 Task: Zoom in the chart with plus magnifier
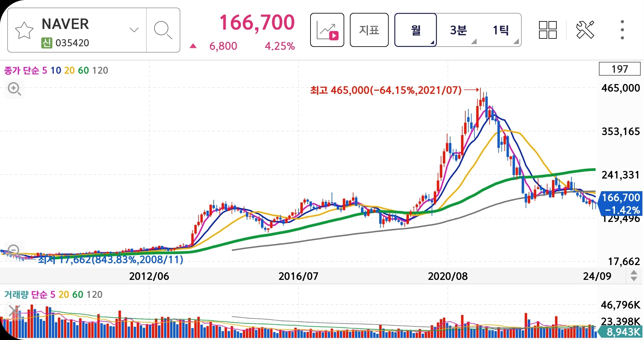click(x=14, y=89)
